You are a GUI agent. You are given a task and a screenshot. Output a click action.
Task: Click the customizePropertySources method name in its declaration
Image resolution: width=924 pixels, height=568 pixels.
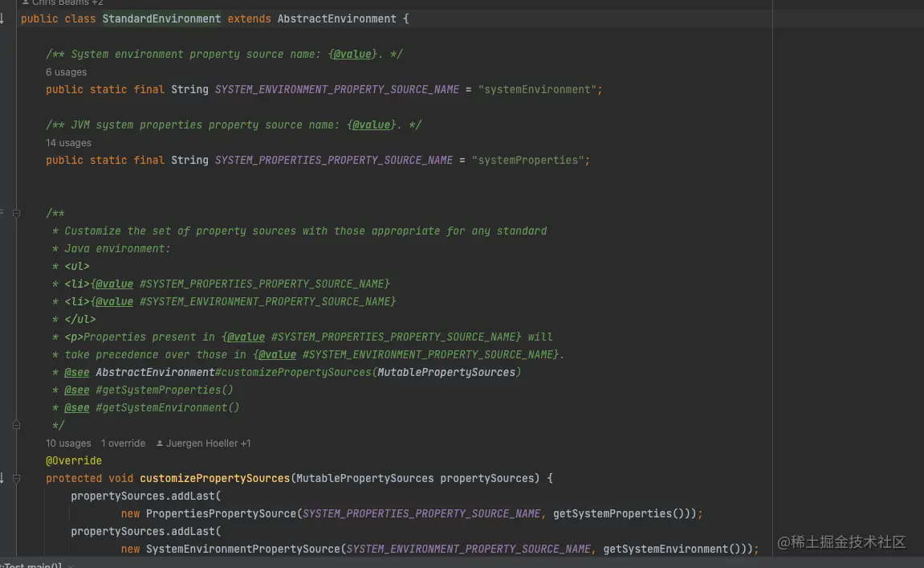214,478
